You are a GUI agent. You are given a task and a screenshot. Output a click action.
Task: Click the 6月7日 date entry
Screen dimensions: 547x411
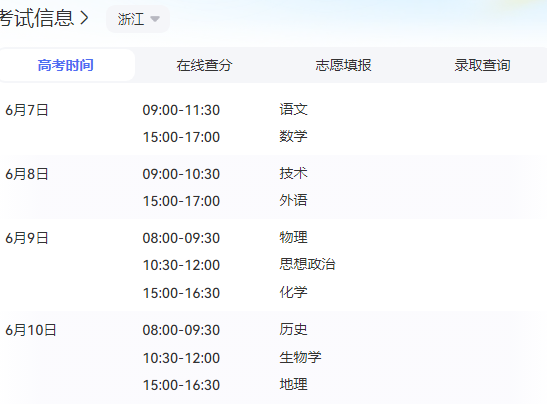pos(27,110)
